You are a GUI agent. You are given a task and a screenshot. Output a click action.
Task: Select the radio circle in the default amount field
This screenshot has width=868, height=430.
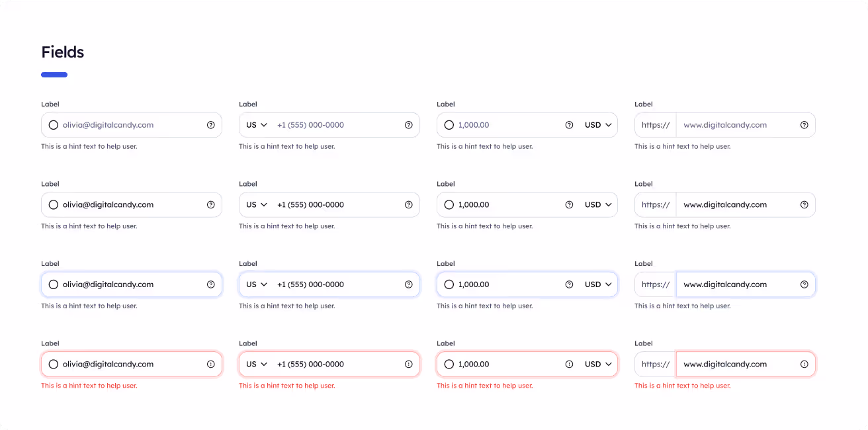point(449,124)
